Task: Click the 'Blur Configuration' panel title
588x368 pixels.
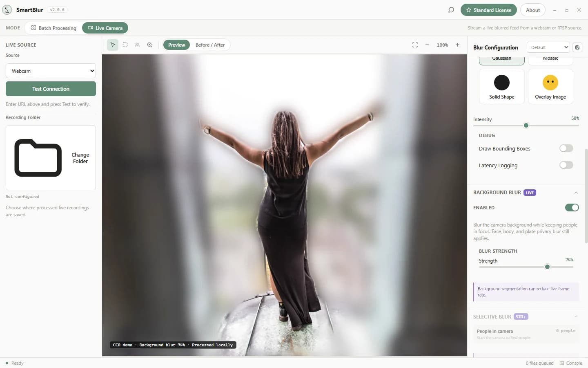Action: click(495, 47)
